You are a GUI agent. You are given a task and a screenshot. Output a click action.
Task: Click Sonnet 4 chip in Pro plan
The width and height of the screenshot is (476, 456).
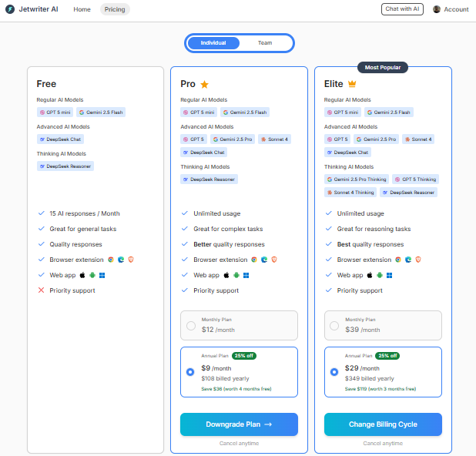click(274, 139)
